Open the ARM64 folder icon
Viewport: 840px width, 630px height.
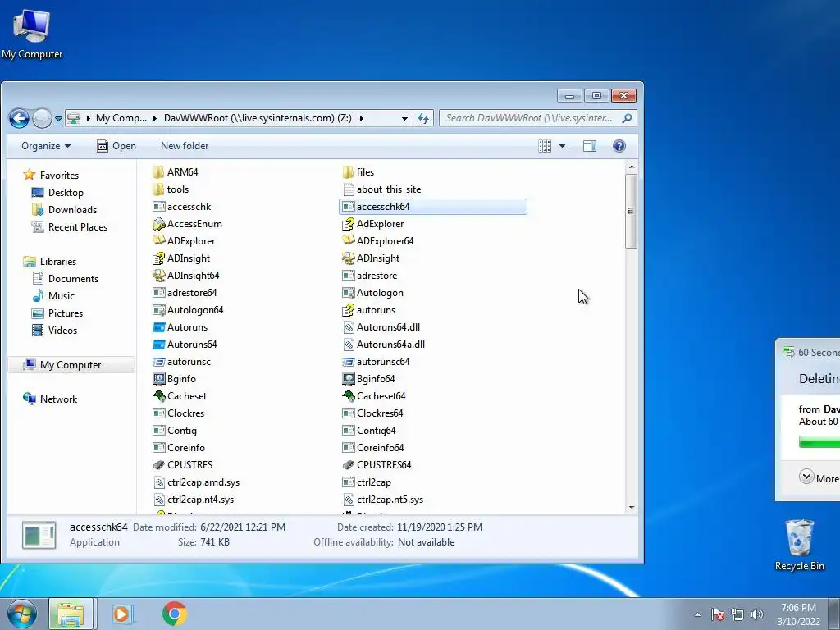[x=158, y=172]
